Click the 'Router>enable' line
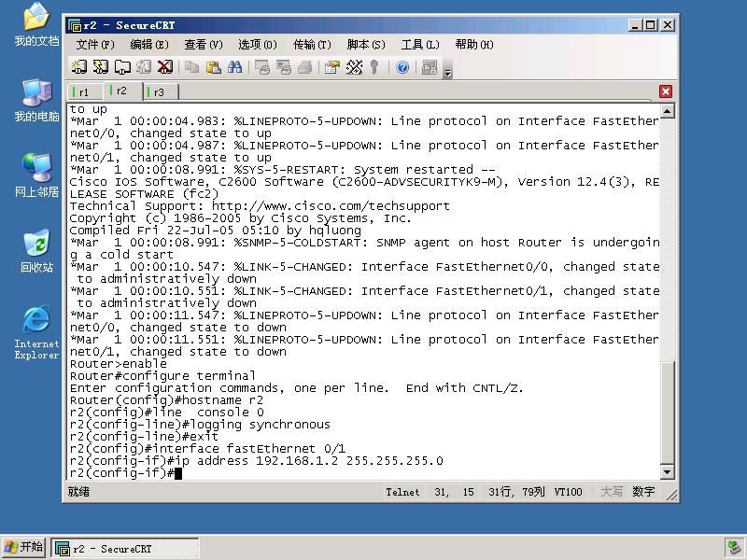 point(119,364)
